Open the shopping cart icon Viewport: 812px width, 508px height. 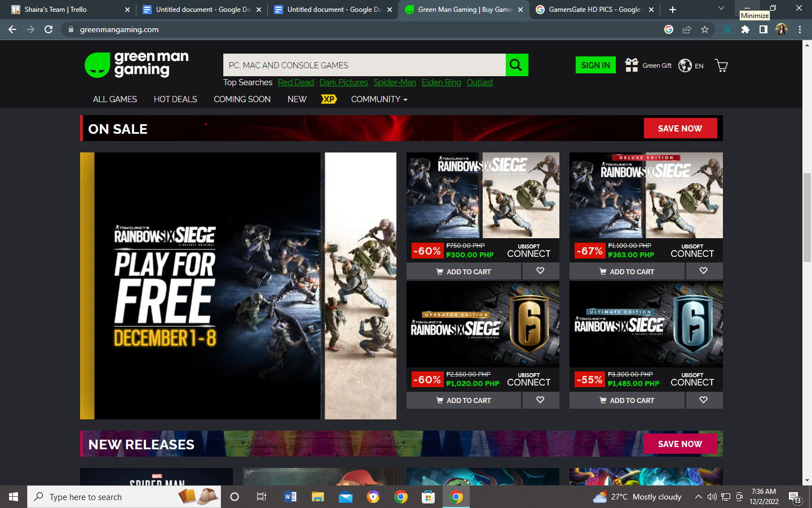pyautogui.click(x=721, y=65)
